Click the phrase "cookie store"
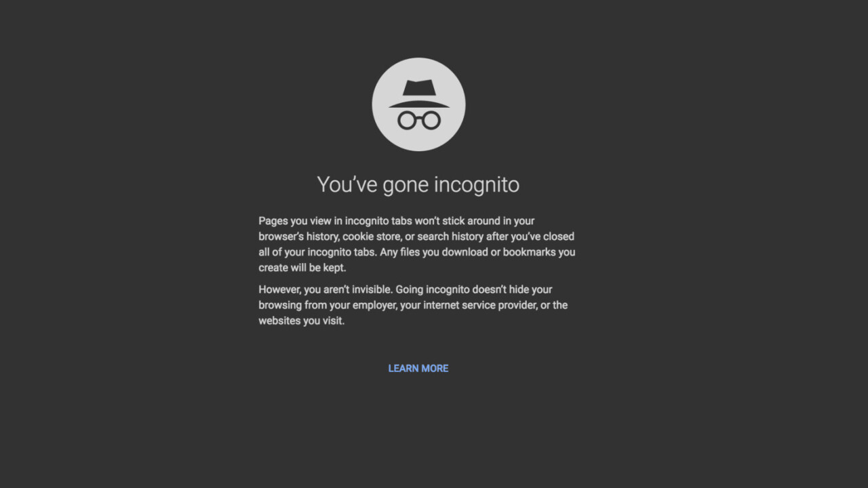Screen dimensions: 868x488 372,237
